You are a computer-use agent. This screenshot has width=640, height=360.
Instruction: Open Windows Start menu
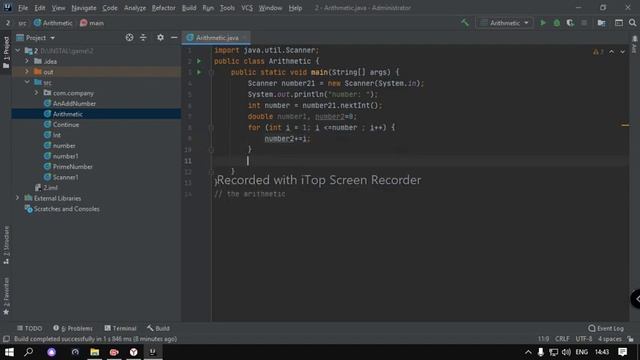click(x=9, y=352)
